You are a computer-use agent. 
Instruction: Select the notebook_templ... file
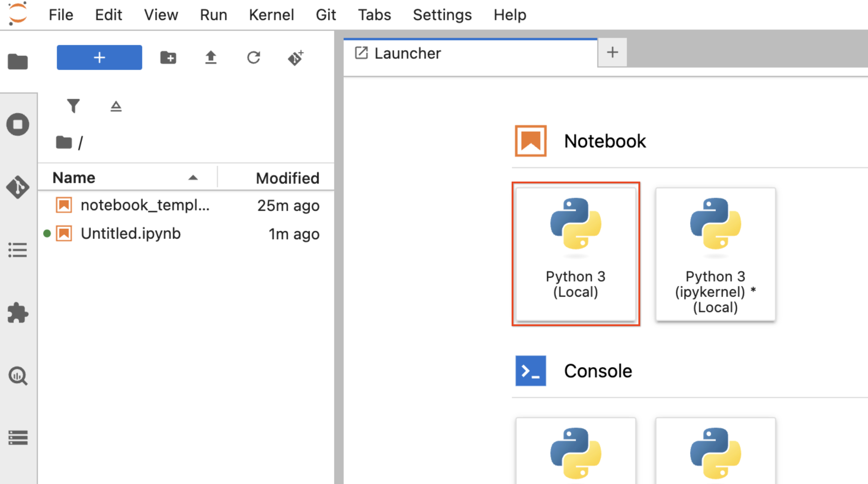pos(186,205)
